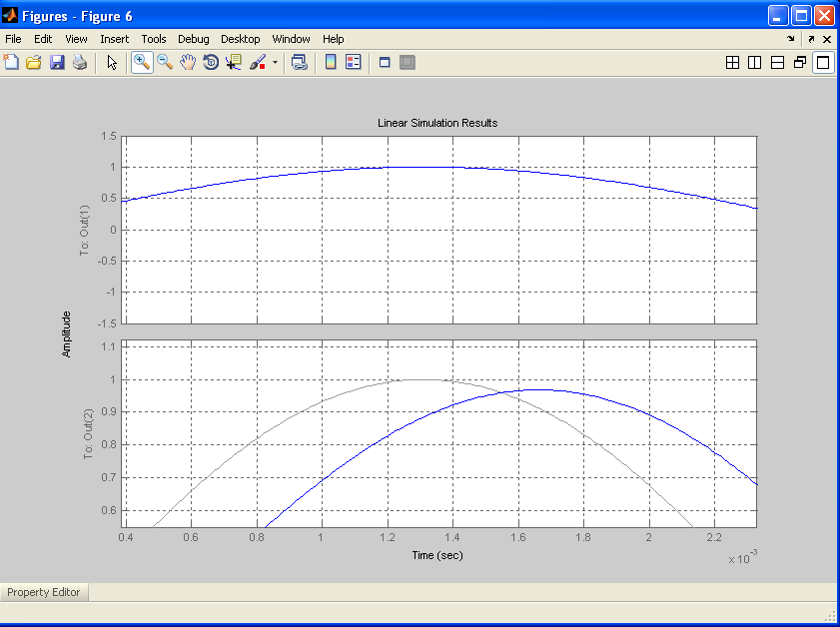Screen dimensions: 840x627
Task: Select the Pan hand tool
Action: pos(188,62)
